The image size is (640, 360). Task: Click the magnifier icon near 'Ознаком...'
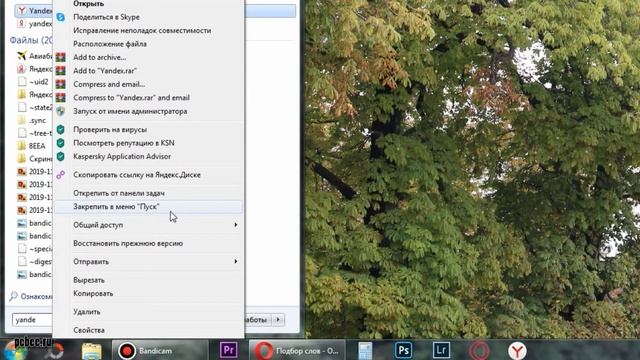click(13, 296)
